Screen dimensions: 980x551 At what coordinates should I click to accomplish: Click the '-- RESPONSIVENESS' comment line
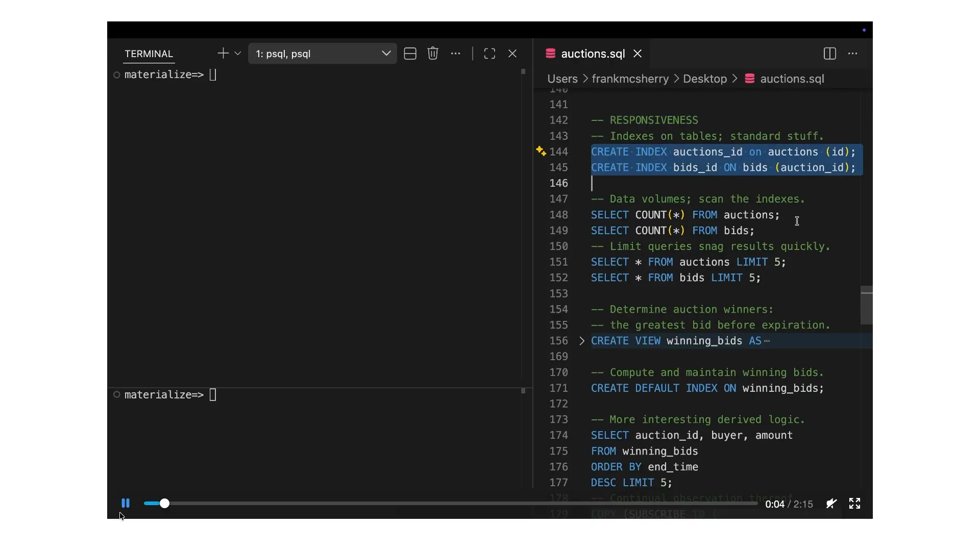pos(645,120)
